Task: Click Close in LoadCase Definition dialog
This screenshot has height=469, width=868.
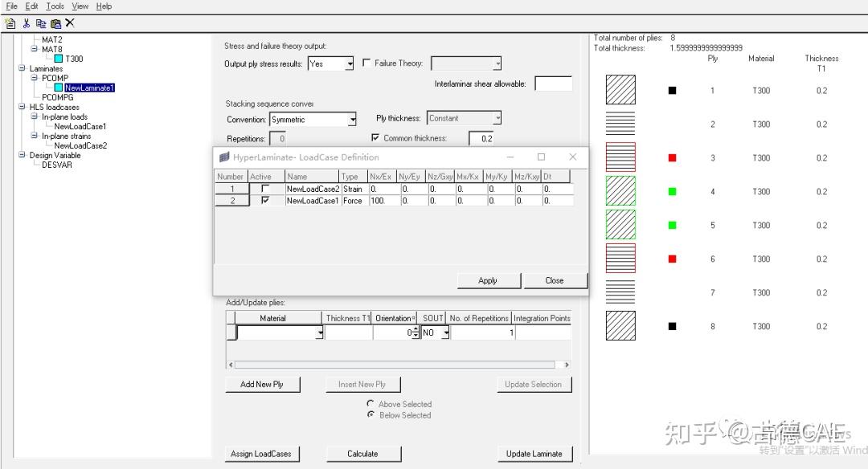Action: (555, 280)
